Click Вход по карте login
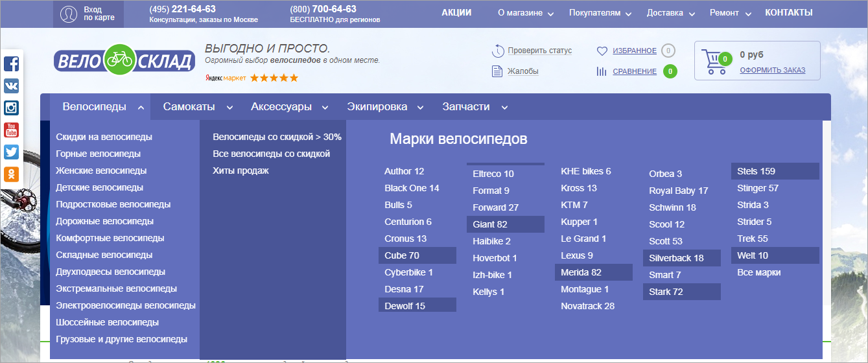Image resolution: width=868 pixels, height=363 pixels. 99,14
